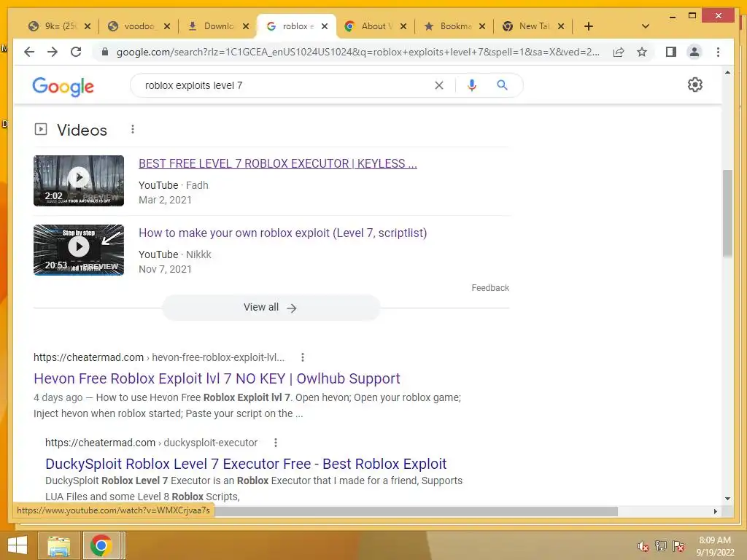Viewport: 747px width, 560px height.
Task: Go back to the previous page
Action: [29, 52]
